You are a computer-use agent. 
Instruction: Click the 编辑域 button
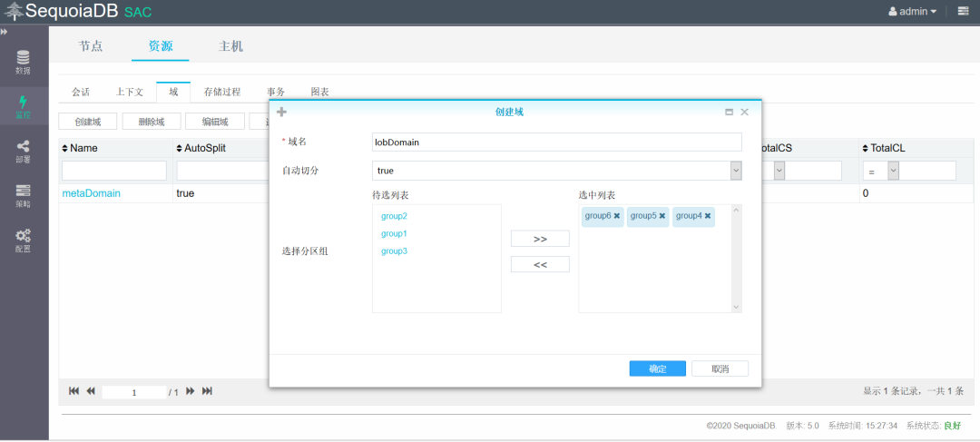pyautogui.click(x=215, y=122)
